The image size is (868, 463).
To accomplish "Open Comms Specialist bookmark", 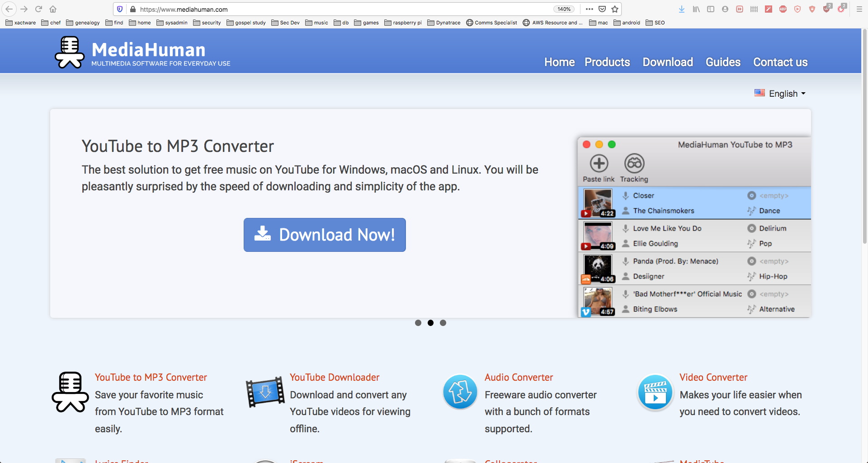I will pos(491,23).
